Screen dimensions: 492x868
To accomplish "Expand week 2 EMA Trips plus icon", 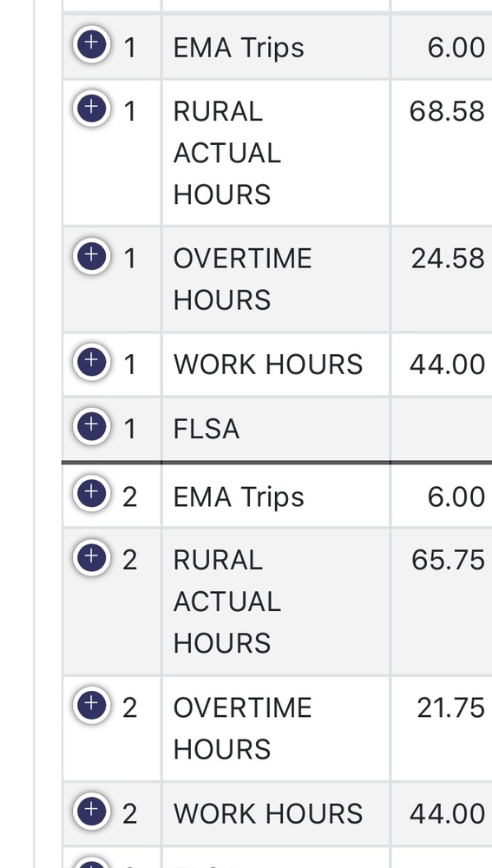I will pos(91,493).
